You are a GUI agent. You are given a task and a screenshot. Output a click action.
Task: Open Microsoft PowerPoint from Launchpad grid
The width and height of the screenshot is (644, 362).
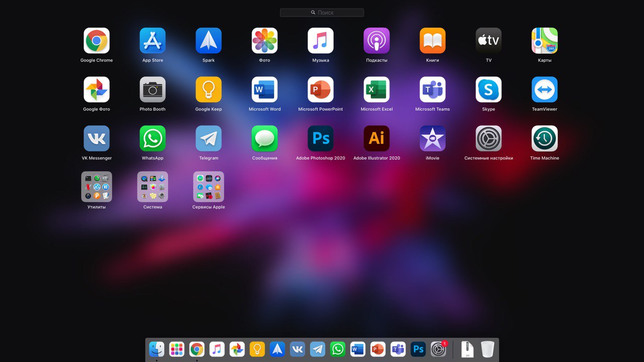click(320, 89)
